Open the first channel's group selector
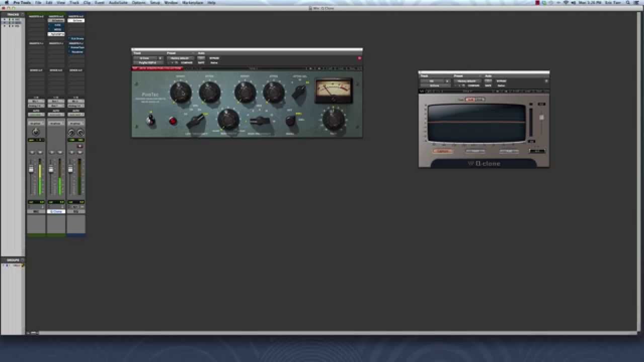 tap(36, 123)
